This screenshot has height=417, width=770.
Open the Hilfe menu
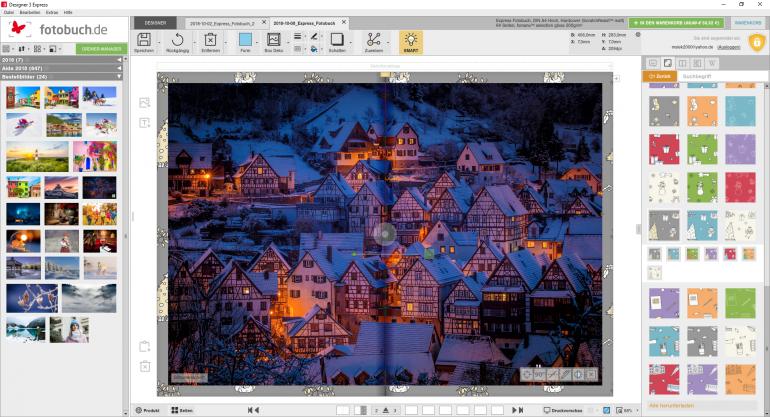tap(68, 12)
